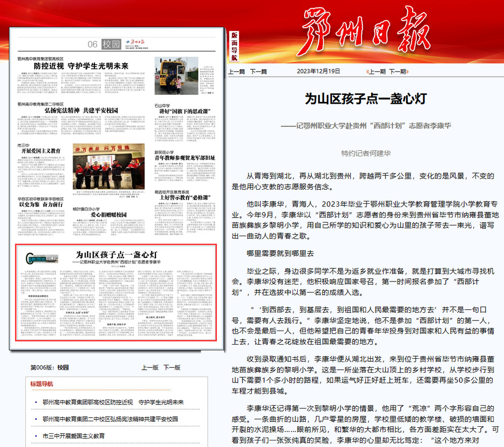Go to next article 下一篇
Image resolution: width=504 pixels, height=447 pixels.
pos(259,71)
